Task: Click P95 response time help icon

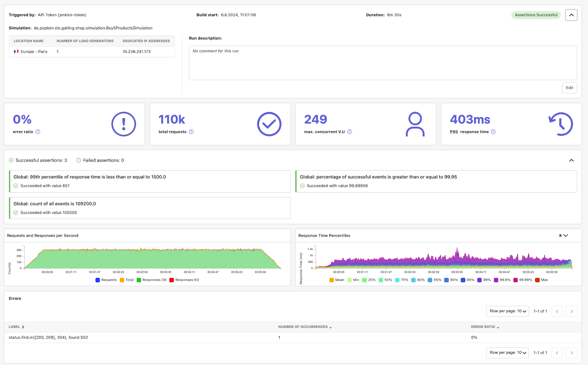Action: (x=493, y=132)
